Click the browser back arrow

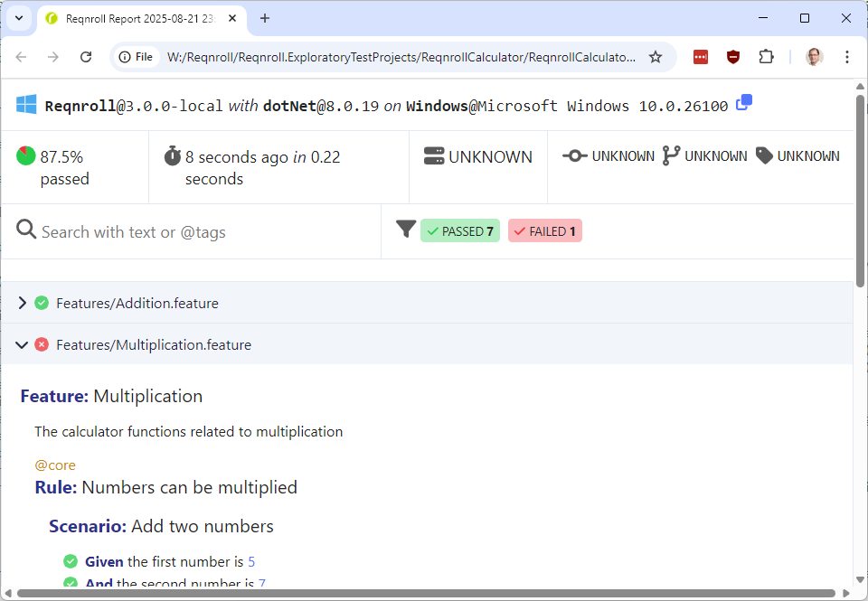(x=21, y=57)
